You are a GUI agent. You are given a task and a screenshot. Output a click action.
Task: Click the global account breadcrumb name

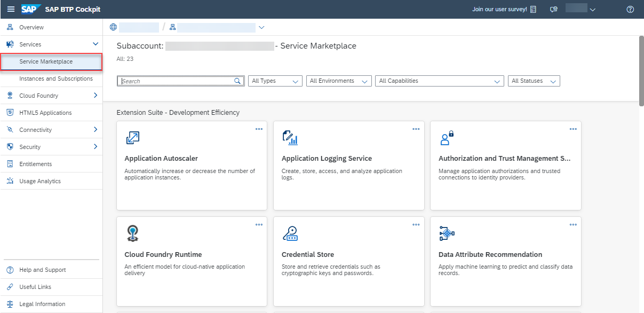tap(139, 27)
